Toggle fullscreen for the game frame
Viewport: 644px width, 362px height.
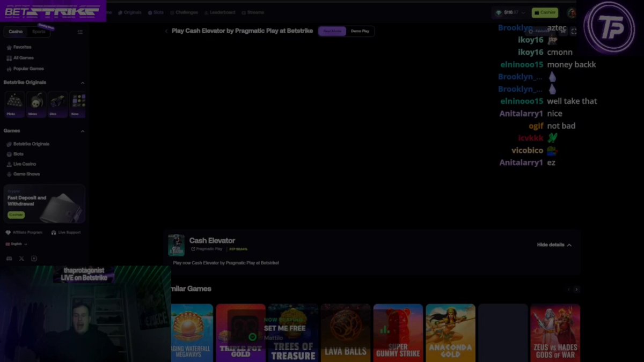pyautogui.click(x=574, y=31)
